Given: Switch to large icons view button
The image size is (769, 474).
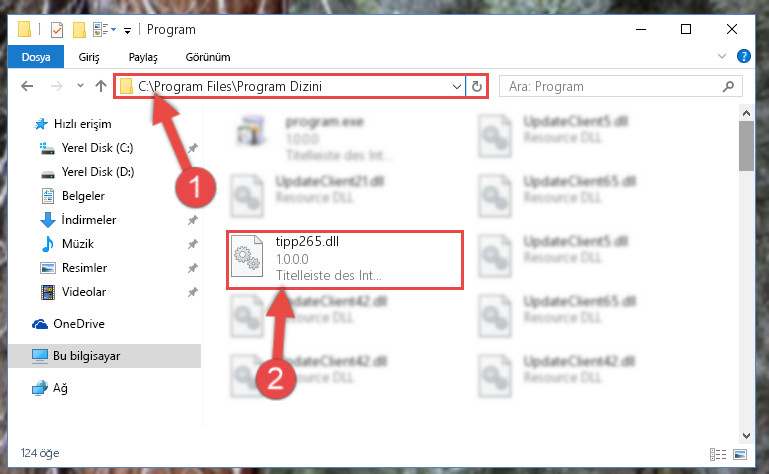Looking at the screenshot, I should pos(740,454).
